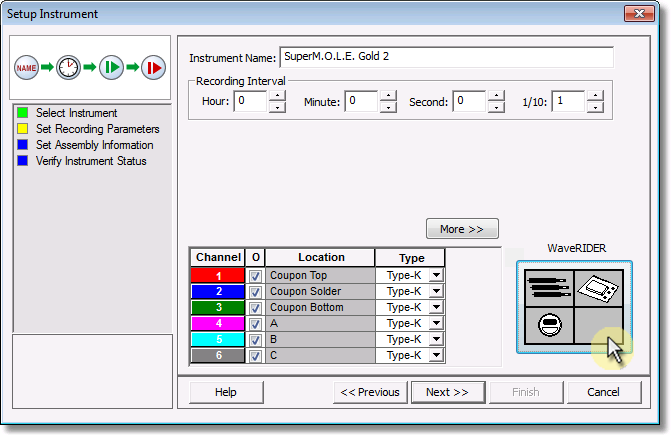Screen dimensions: 672x437
Task: Click the location cell labeled B
Action: pos(320,339)
